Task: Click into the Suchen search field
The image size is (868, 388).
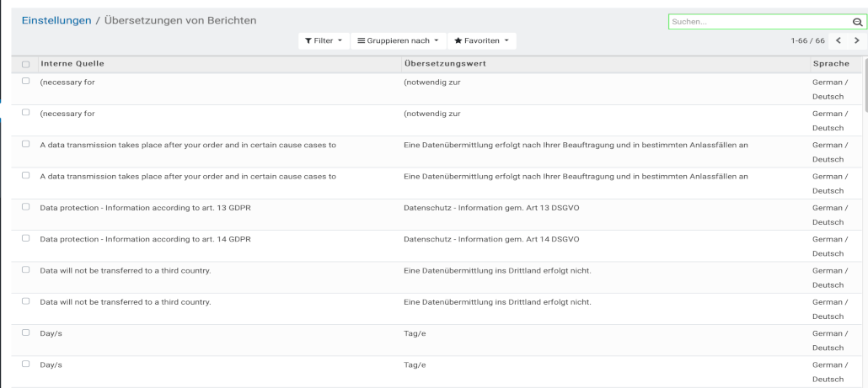Action: pyautogui.click(x=756, y=22)
